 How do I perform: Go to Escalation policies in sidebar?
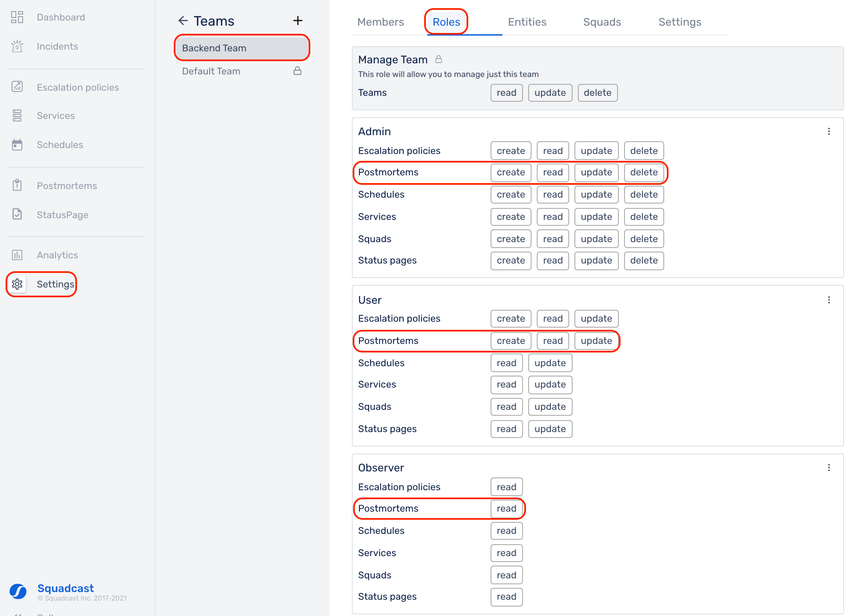click(78, 87)
